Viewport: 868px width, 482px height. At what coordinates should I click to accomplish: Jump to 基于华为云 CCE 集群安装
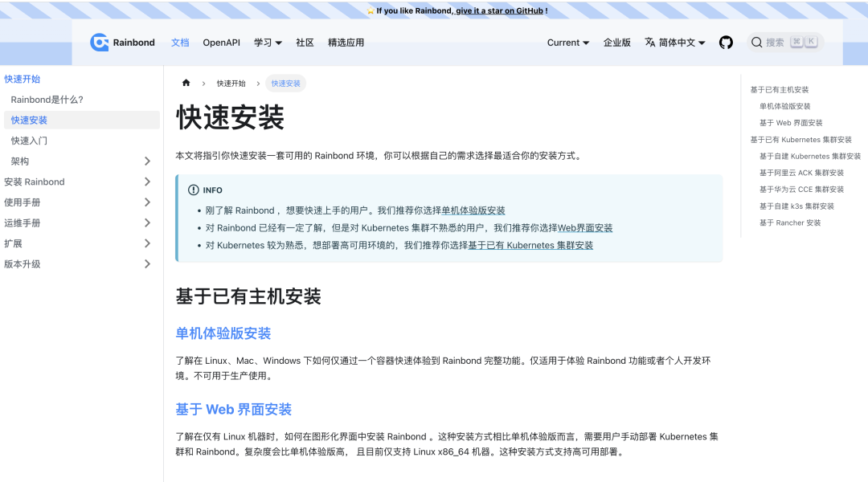coord(801,190)
